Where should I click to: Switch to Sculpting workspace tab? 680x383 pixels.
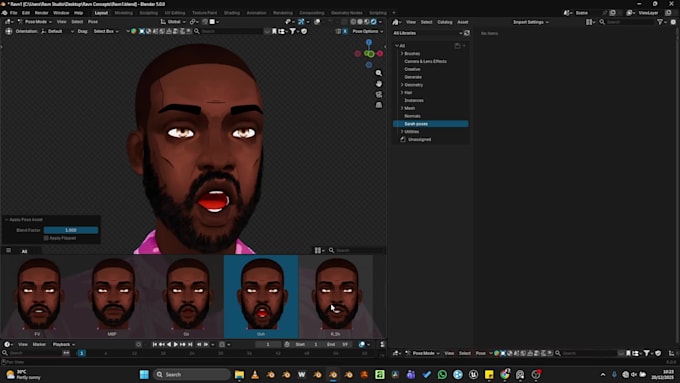click(149, 13)
